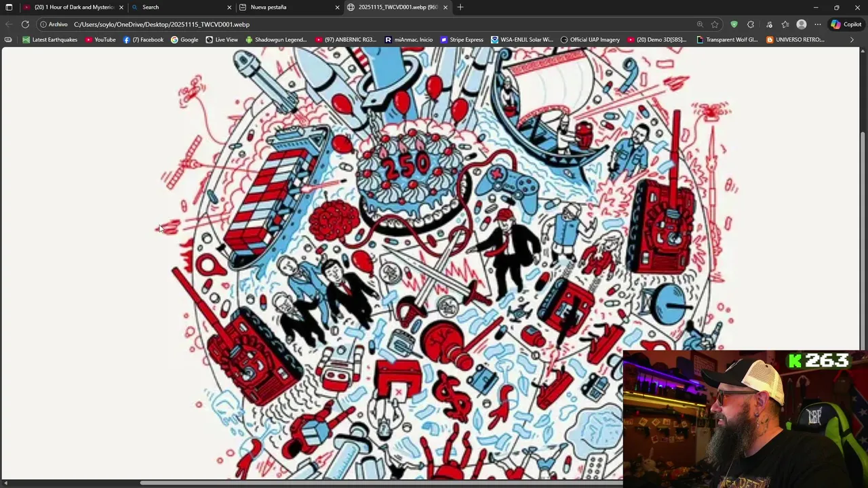Open the (20) Demo 3D[SBS] bookmark
Screen dimensions: 868x488
pos(657,39)
